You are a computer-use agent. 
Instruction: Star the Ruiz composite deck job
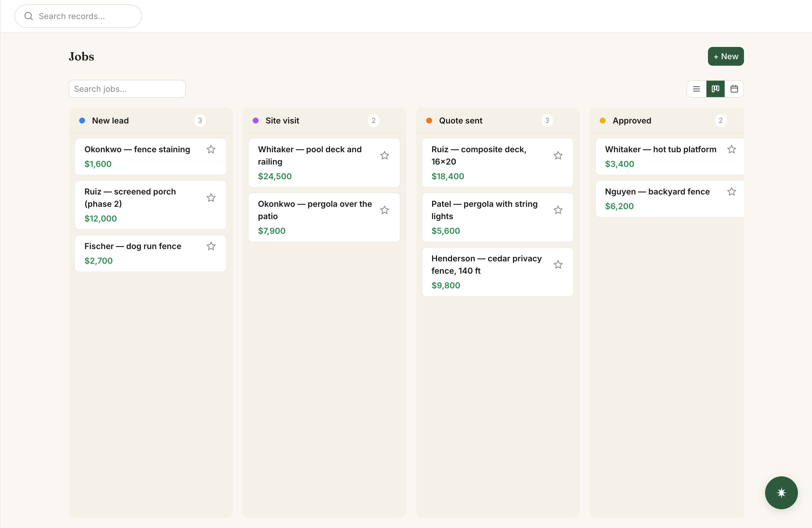[x=558, y=156]
